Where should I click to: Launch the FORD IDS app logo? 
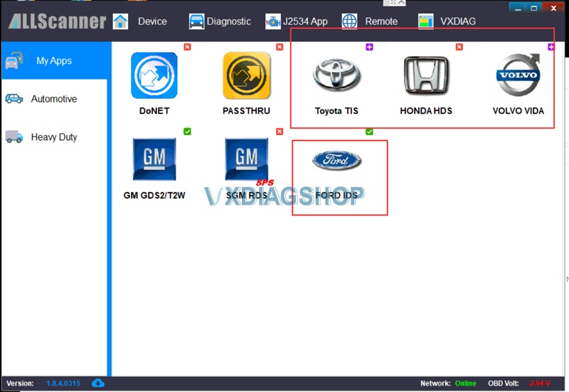pyautogui.click(x=336, y=160)
